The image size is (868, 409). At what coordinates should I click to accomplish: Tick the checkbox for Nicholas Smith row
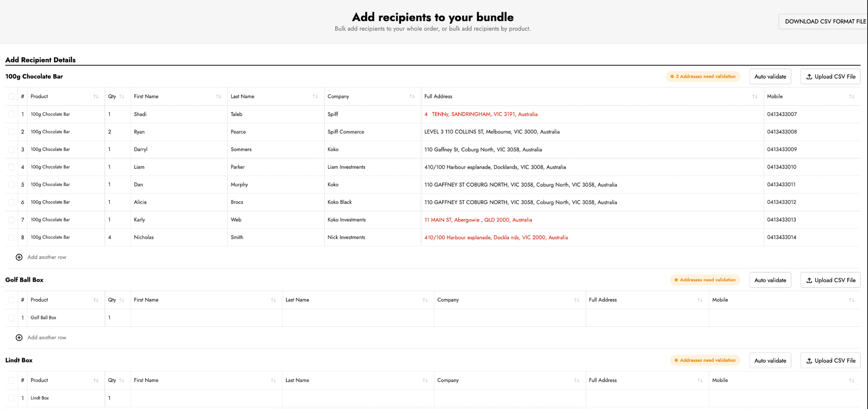pyautogui.click(x=11, y=238)
